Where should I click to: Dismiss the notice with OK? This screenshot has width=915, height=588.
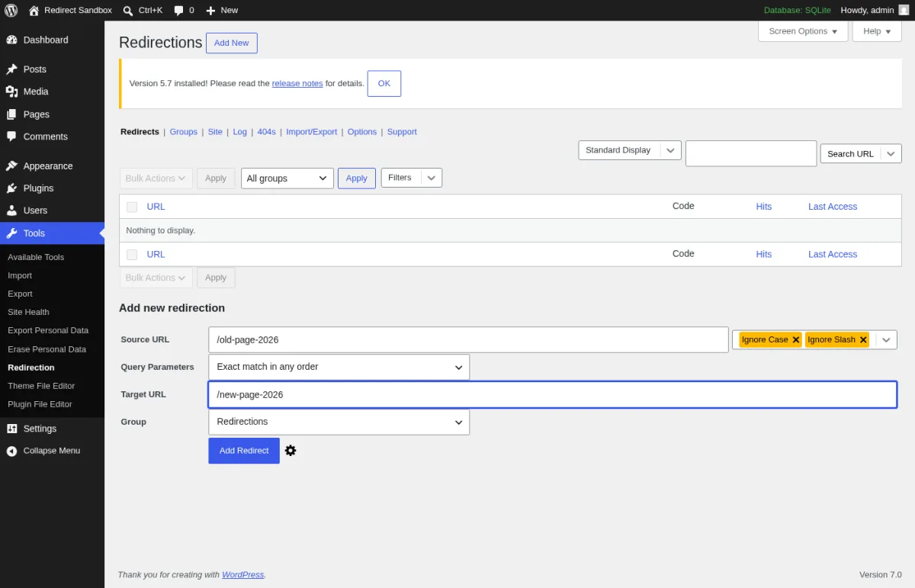click(384, 84)
